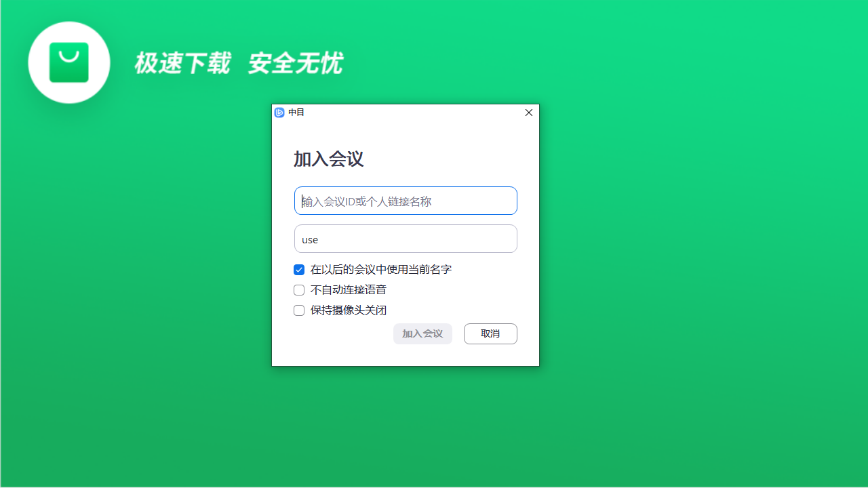Screen dimensions: 868x488
Task: Click the white circular app badge on the left
Action: point(68,62)
